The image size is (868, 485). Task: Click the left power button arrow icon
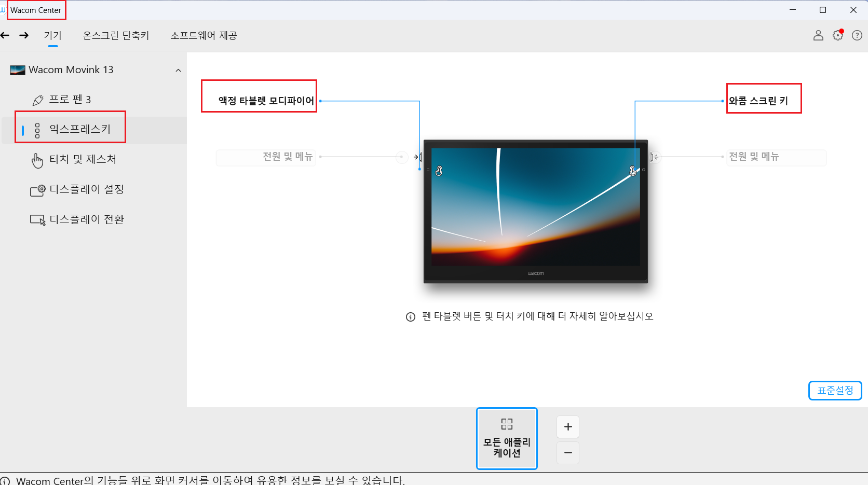tap(417, 157)
